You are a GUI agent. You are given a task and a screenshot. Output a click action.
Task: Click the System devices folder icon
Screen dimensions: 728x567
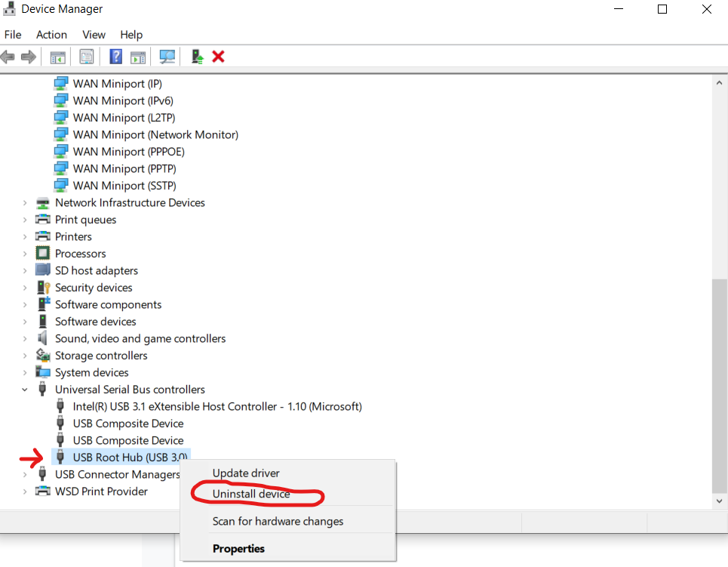pyautogui.click(x=43, y=372)
